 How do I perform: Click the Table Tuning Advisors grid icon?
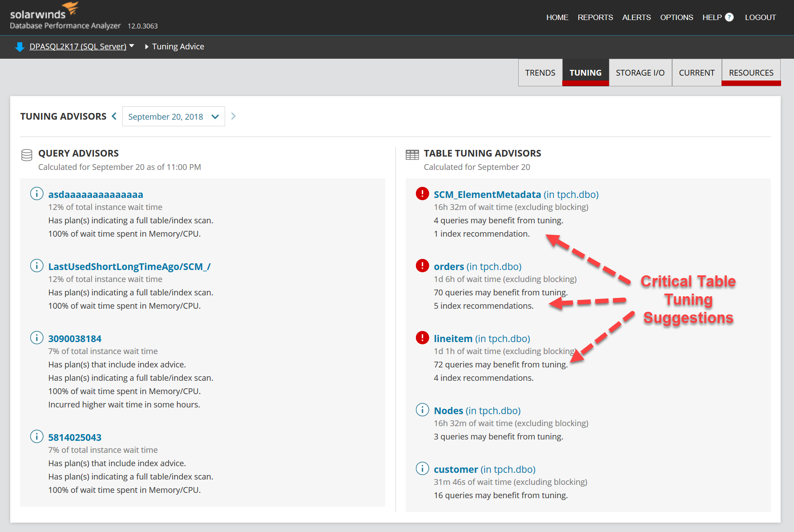(412, 154)
